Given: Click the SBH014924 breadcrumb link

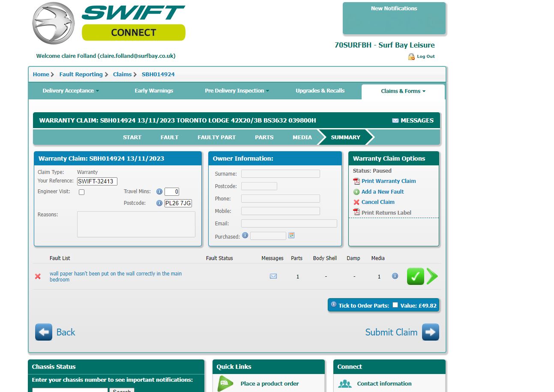Looking at the screenshot, I should pyautogui.click(x=158, y=75).
